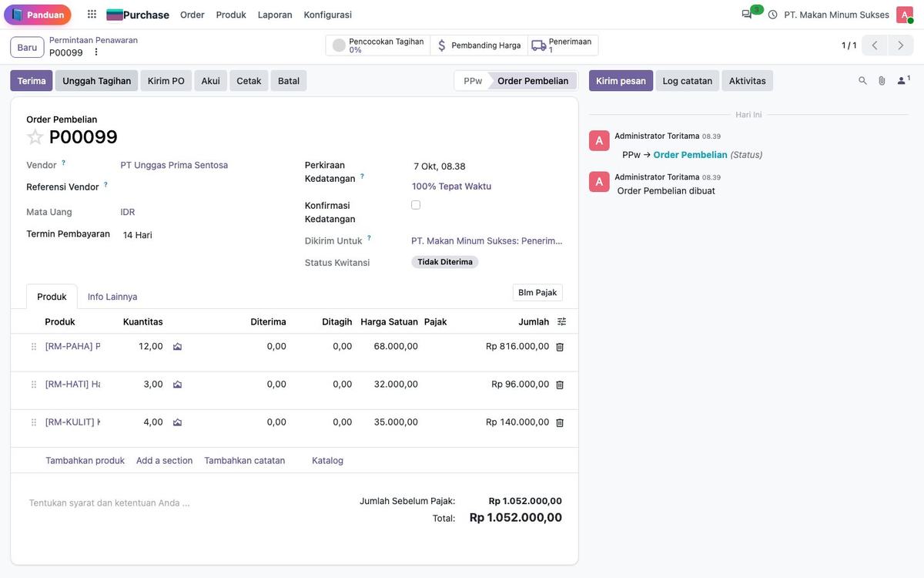Viewport: 924px width, 578px height.
Task: Open the discuss messages icon in navbar
Action: pyautogui.click(x=747, y=15)
